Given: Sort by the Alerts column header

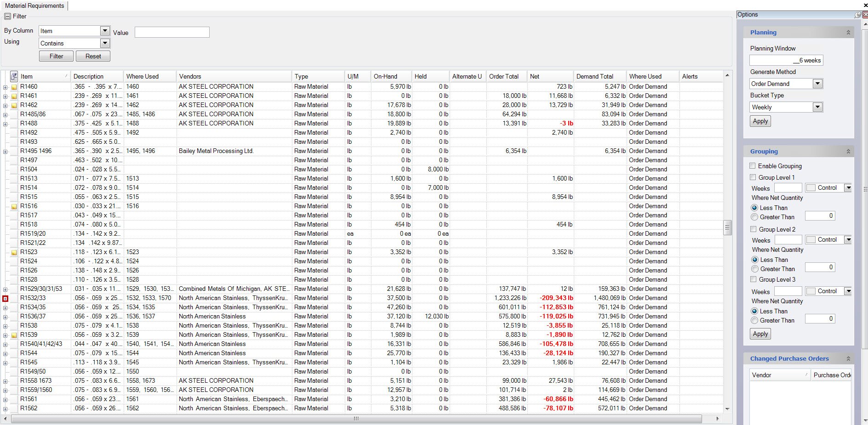Looking at the screenshot, I should click(x=701, y=76).
